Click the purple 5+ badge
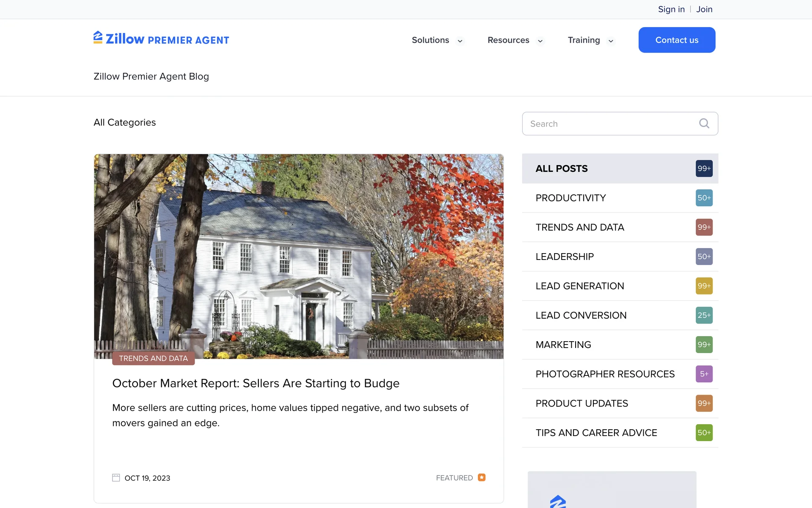This screenshot has width=812, height=508. (704, 374)
